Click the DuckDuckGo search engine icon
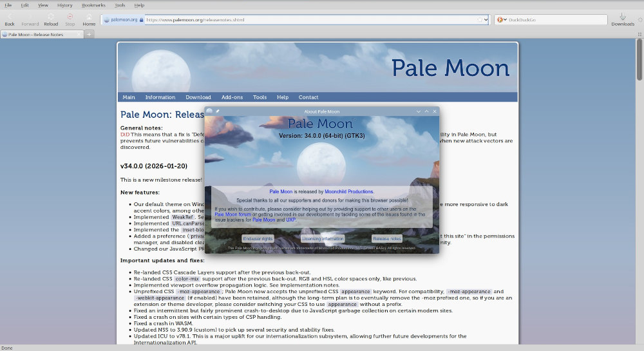 coord(500,20)
